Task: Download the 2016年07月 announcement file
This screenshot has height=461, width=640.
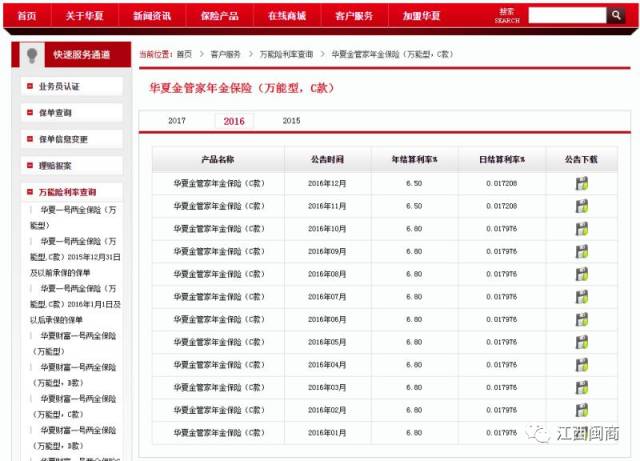Action: point(582,297)
